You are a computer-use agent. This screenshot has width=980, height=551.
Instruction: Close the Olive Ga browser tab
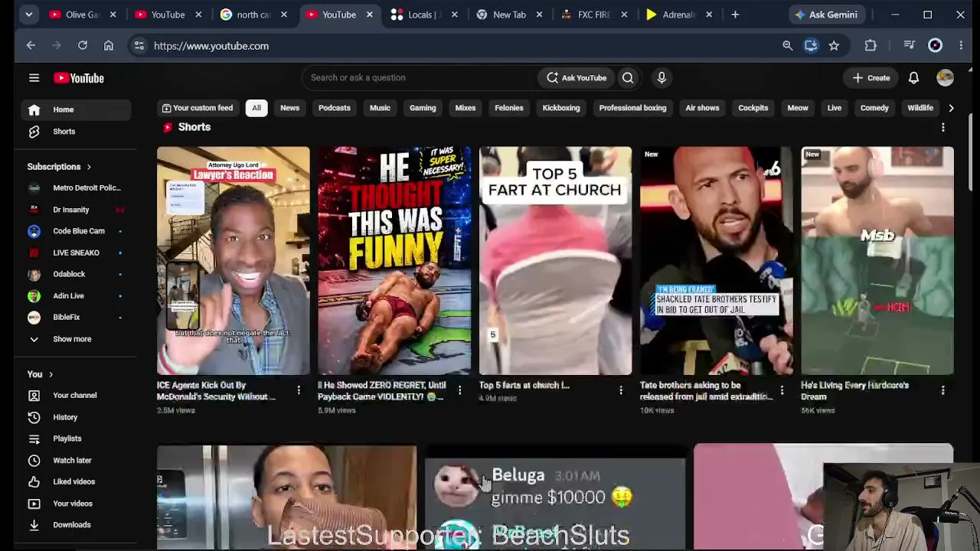(113, 15)
